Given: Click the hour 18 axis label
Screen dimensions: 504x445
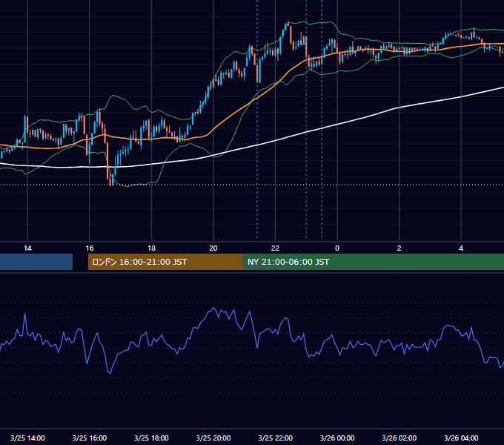Looking at the screenshot, I should pyautogui.click(x=151, y=248).
